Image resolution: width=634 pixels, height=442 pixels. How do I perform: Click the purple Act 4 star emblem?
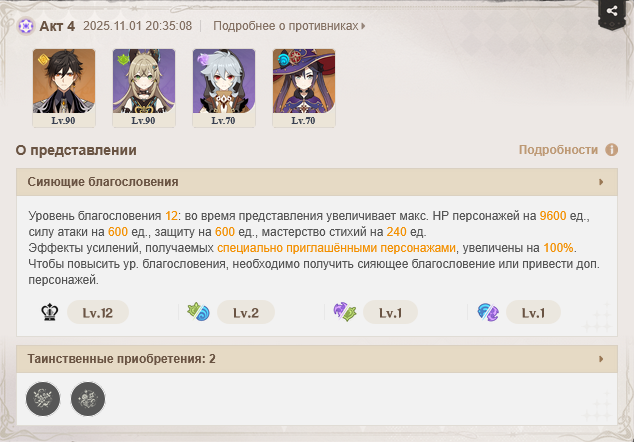[x=26, y=26]
